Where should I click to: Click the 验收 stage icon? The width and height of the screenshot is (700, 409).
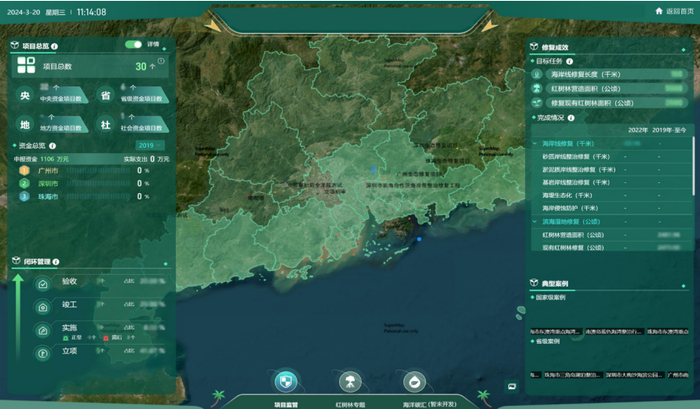tap(43, 284)
